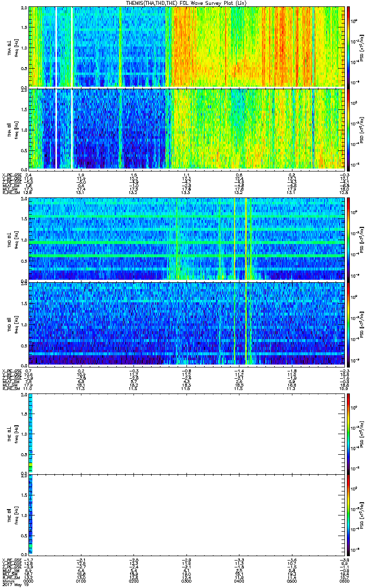Click the X_RE_GSE label under the THA panels

point(11,175)
